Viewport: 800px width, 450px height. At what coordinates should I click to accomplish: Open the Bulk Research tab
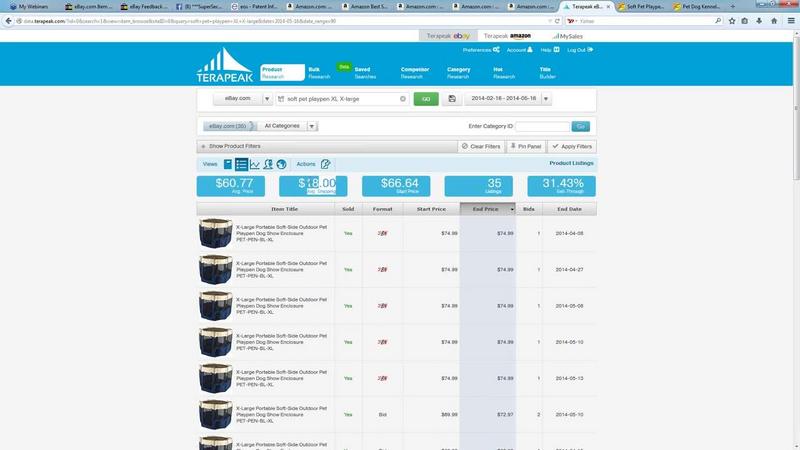[319, 72]
